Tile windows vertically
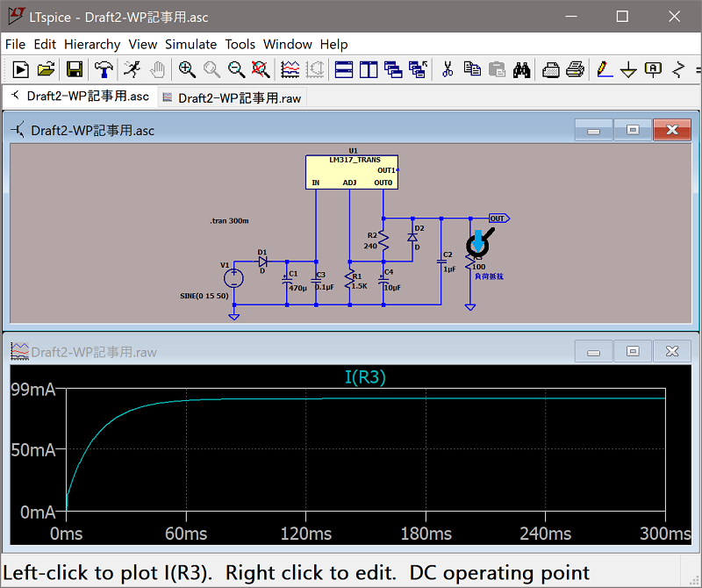This screenshot has width=702, height=588. click(x=369, y=69)
